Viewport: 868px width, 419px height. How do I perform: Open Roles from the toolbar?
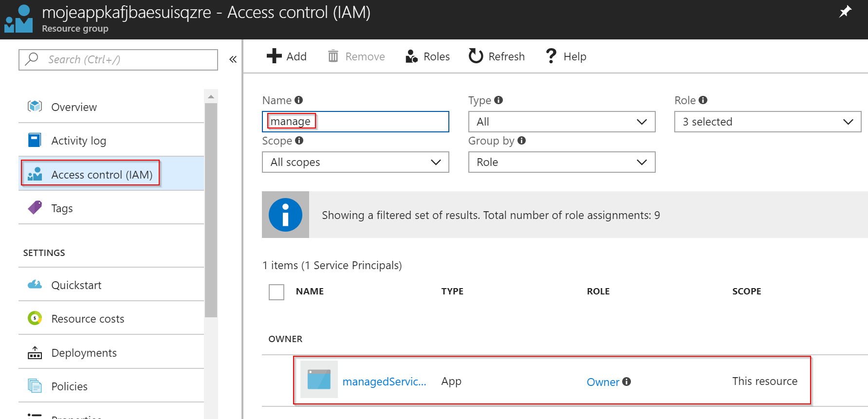pyautogui.click(x=427, y=56)
